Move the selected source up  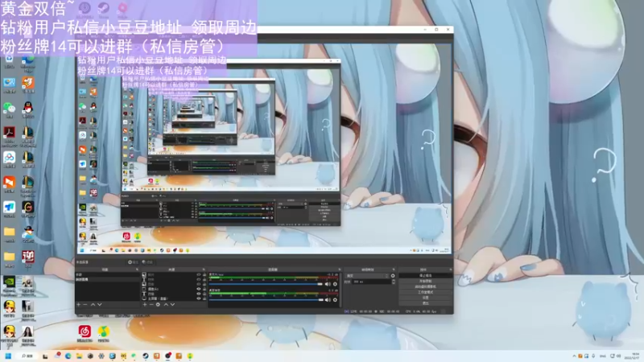[x=166, y=305]
